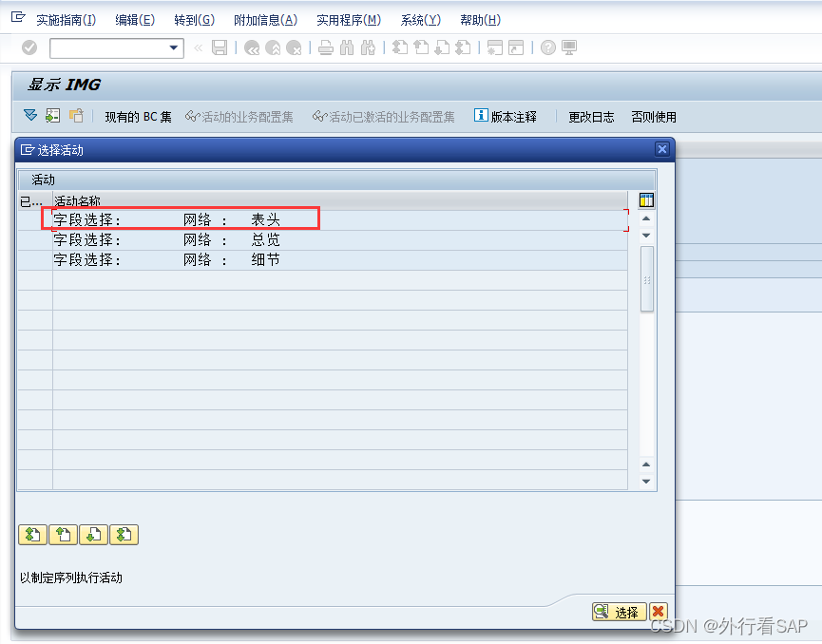Click the 现有的 BC 集 button
The width and height of the screenshot is (822, 644).
pos(139,117)
